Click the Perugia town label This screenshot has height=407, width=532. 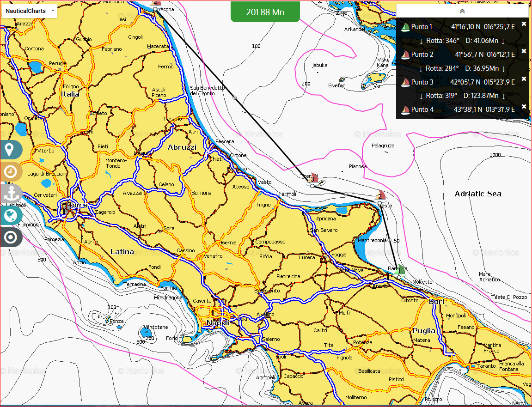pyautogui.click(x=58, y=63)
